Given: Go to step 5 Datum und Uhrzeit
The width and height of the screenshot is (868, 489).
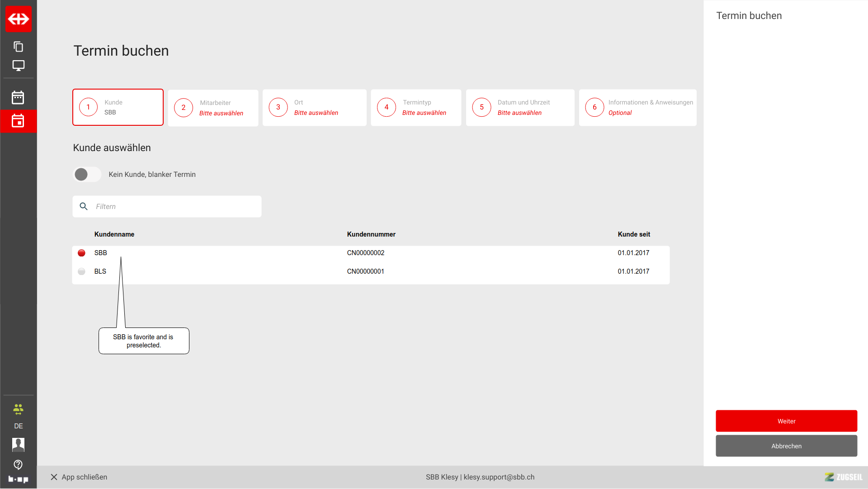Looking at the screenshot, I should click(x=520, y=108).
